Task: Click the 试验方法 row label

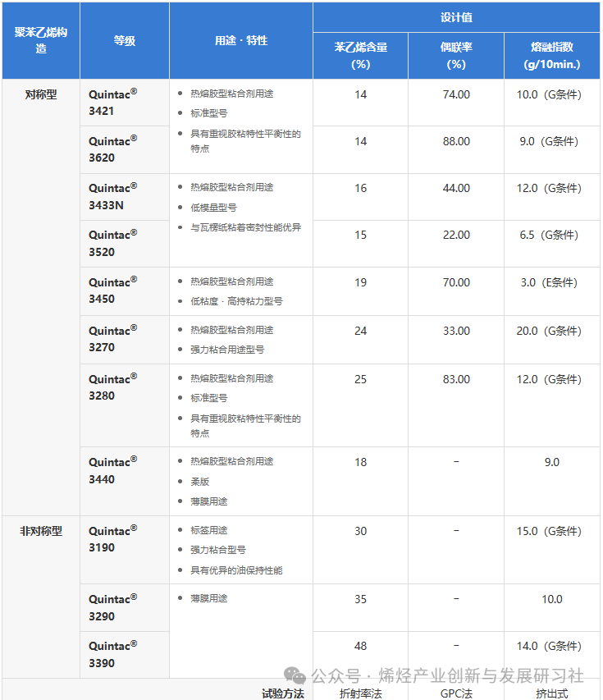Action: click(282, 693)
